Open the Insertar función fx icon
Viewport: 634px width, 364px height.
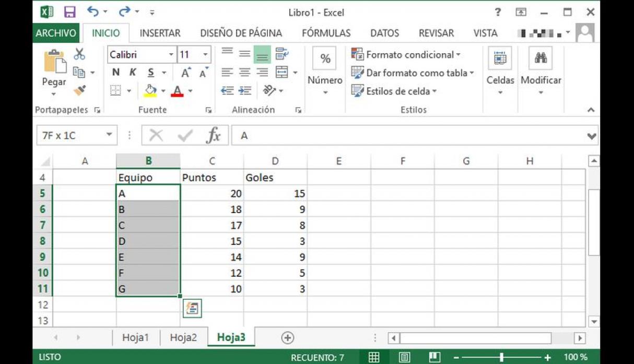(x=213, y=135)
